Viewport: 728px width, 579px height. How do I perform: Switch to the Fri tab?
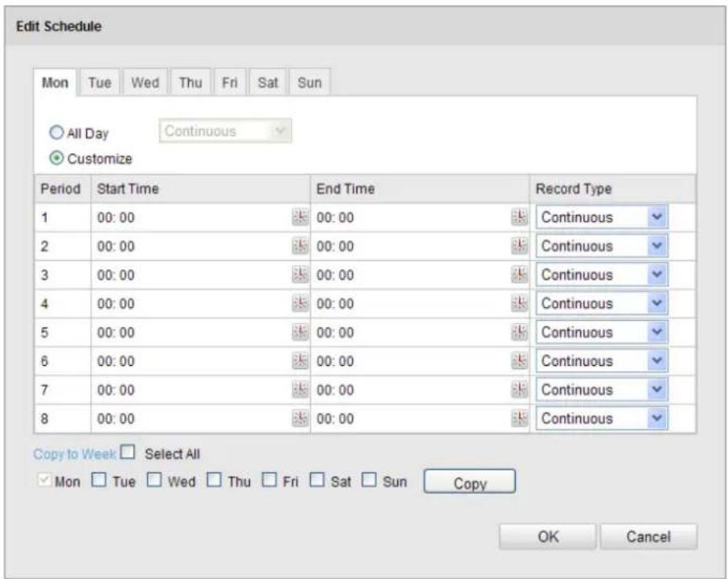[x=229, y=82]
